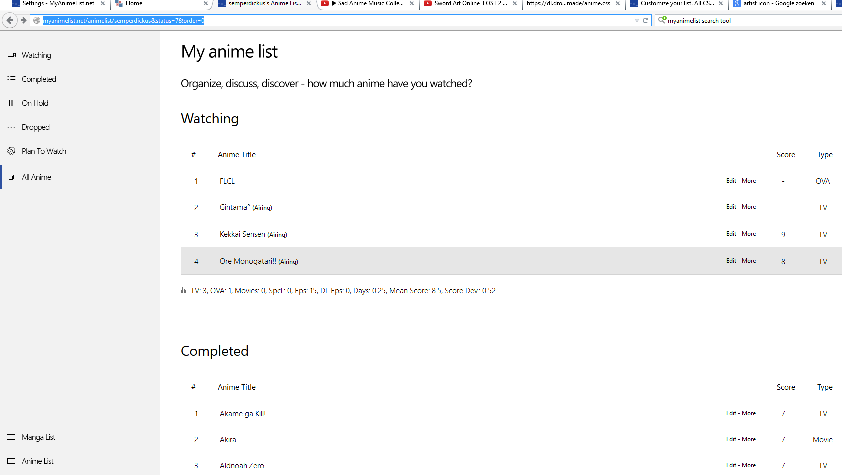Click the Watching icon in the sidebar
The height and width of the screenshot is (475, 842).
coord(12,55)
